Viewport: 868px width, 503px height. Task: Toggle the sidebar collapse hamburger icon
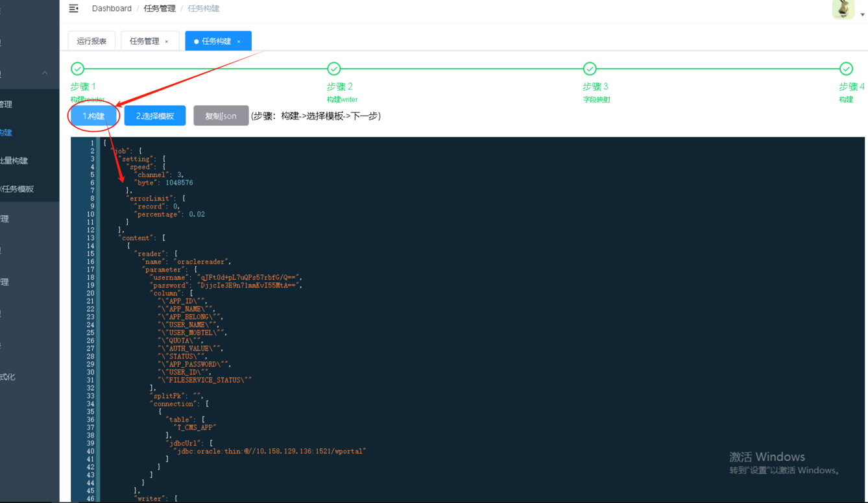point(73,8)
